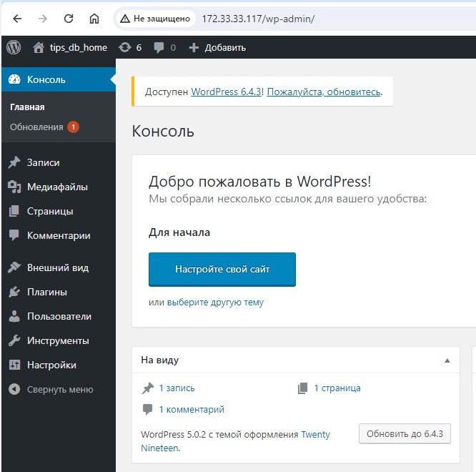Screen dimensions: 476x472
Task: Select Обновления submenu item
Action: tap(36, 127)
